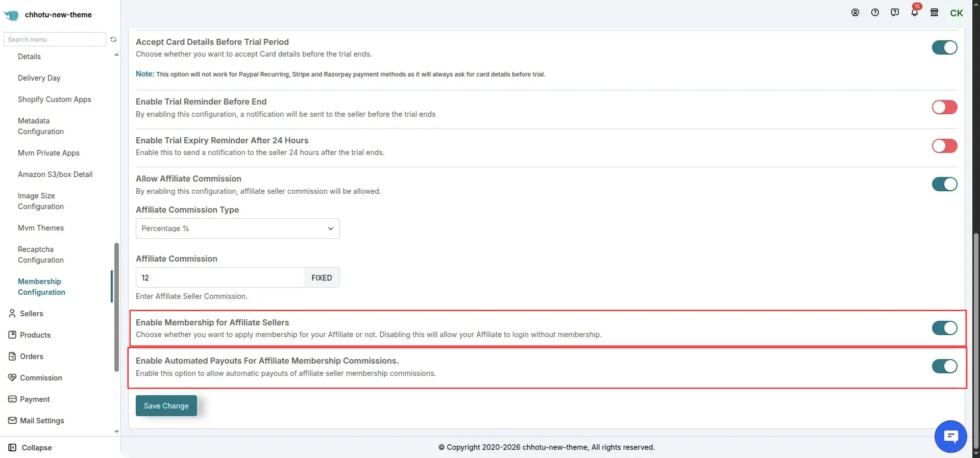Click the chhotu-new-theme logo icon

tap(11, 15)
